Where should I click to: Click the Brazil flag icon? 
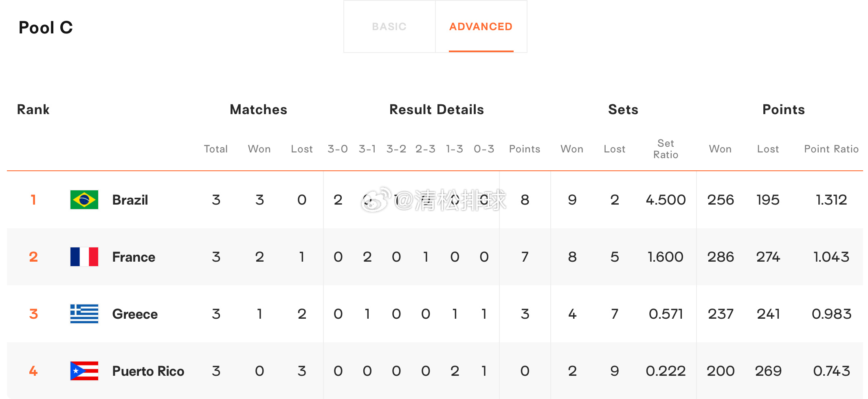pyautogui.click(x=84, y=200)
